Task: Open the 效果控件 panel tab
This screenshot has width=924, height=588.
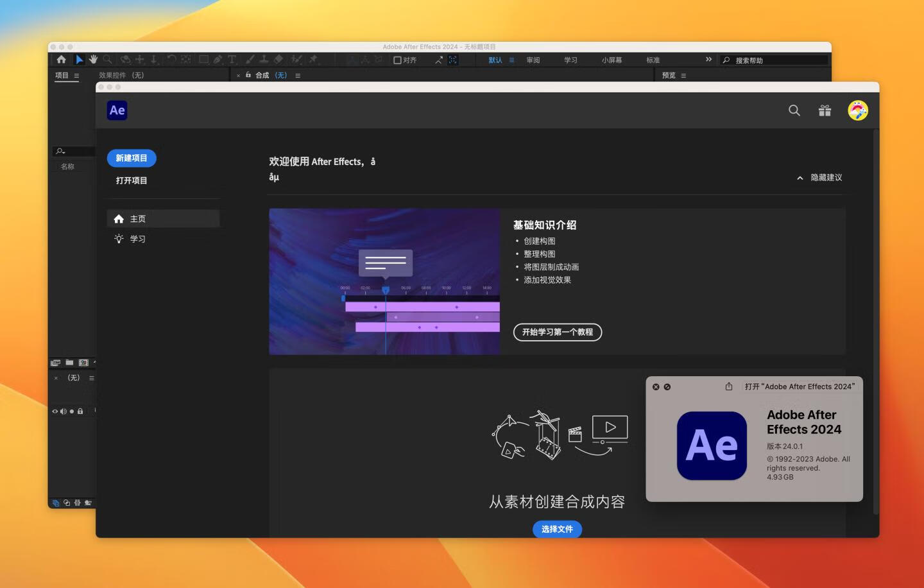Action: click(121, 76)
